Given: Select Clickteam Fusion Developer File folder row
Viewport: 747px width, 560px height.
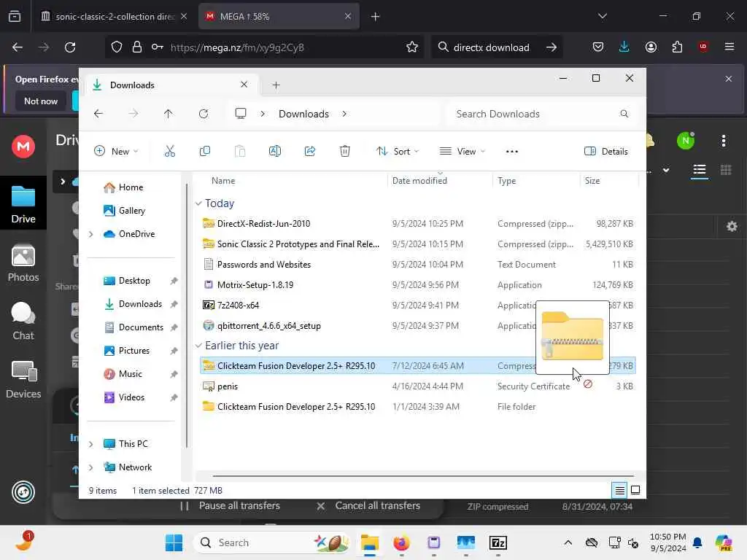Looking at the screenshot, I should point(417,407).
